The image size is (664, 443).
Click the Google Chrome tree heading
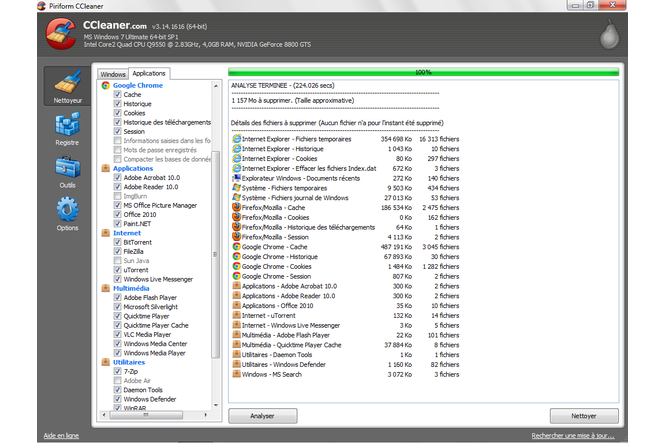click(x=138, y=85)
